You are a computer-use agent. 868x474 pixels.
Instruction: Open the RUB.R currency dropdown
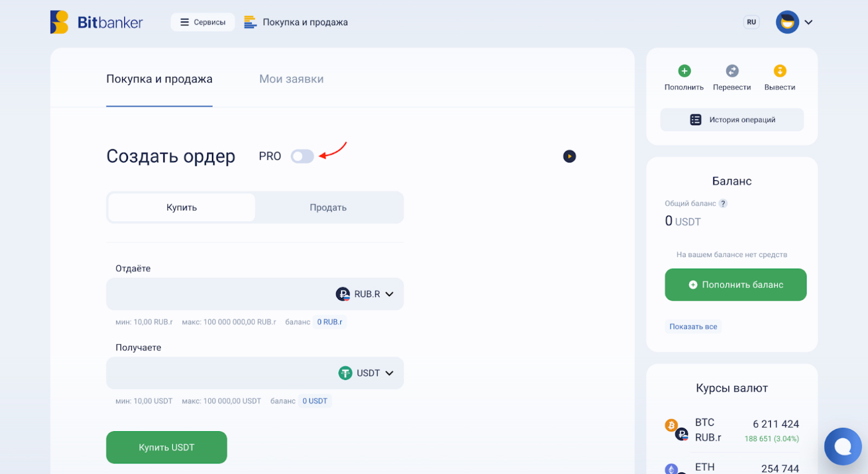coord(365,294)
